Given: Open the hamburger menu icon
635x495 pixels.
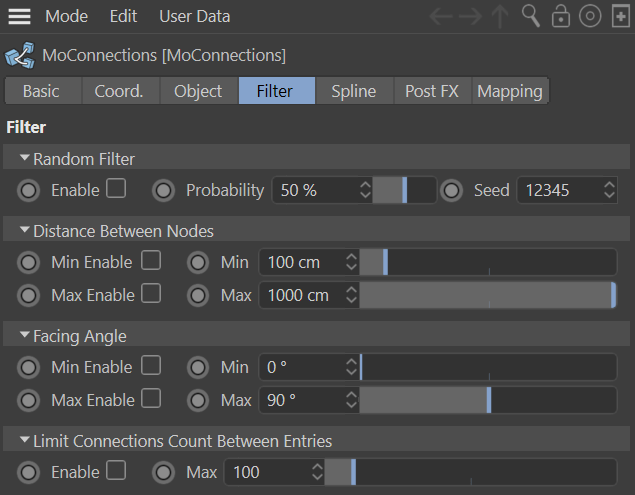Looking at the screenshot, I should (19, 17).
